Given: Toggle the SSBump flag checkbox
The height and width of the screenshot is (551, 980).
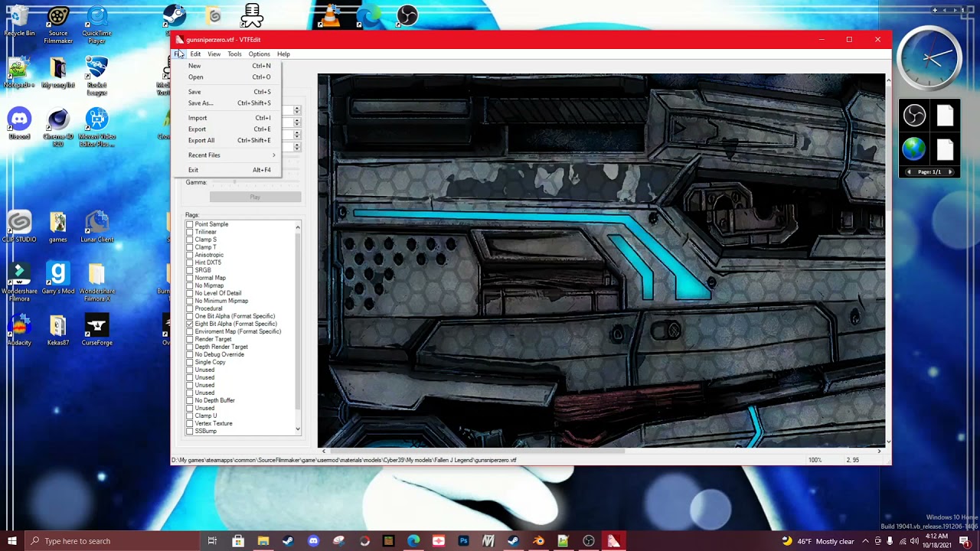Looking at the screenshot, I should click(190, 431).
